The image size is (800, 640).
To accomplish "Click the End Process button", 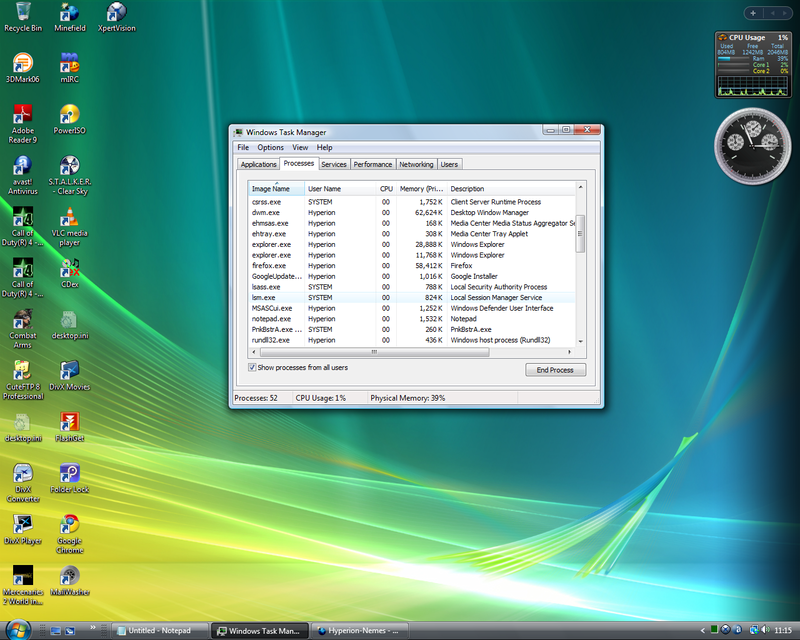I will [555, 370].
